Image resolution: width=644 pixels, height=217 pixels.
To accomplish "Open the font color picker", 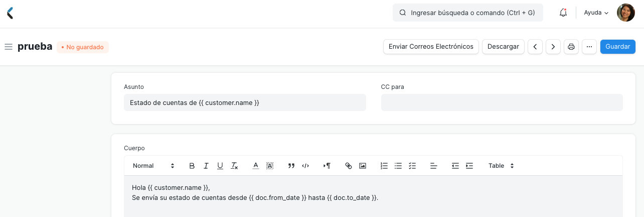I will (255, 166).
